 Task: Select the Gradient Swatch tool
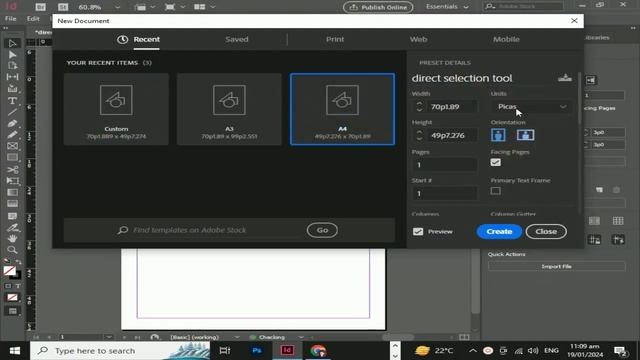[x=12, y=192]
